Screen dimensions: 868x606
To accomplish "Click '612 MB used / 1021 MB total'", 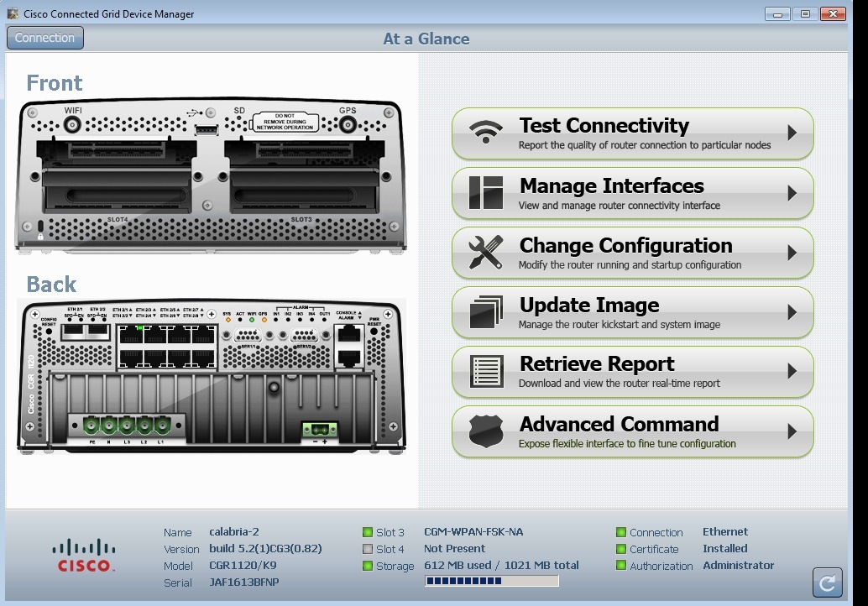I will click(501, 565).
